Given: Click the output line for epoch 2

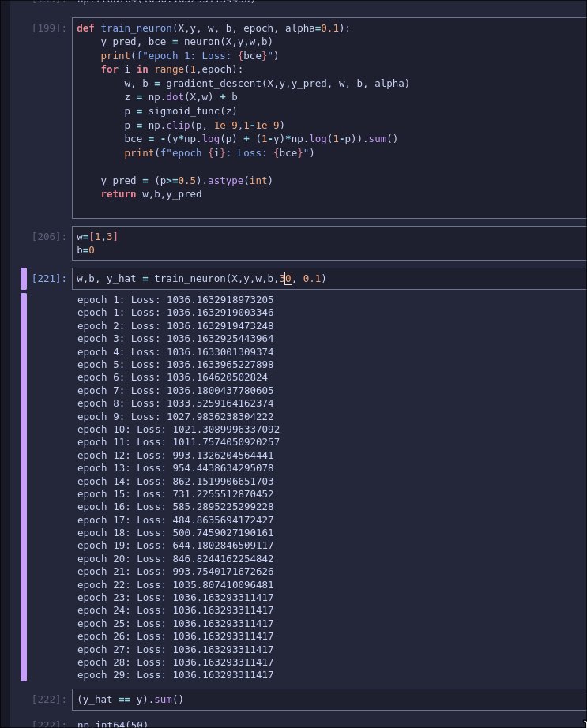Looking at the screenshot, I should (x=175, y=326).
